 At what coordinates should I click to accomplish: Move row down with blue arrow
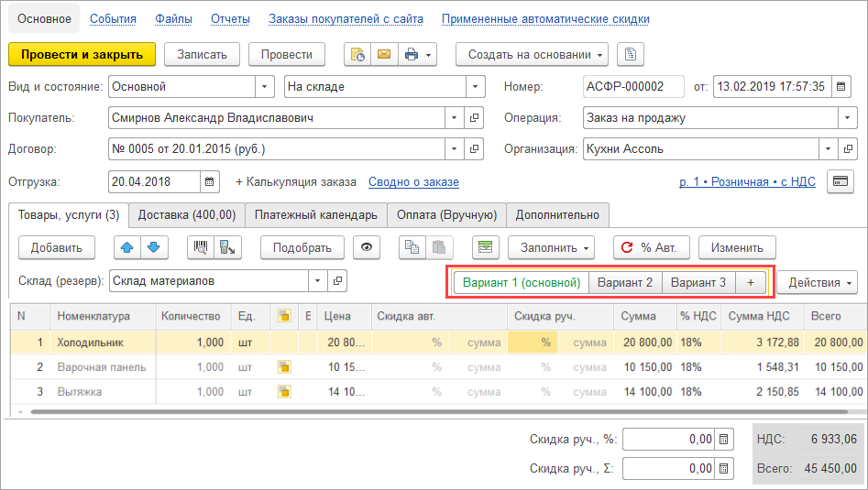click(x=153, y=246)
